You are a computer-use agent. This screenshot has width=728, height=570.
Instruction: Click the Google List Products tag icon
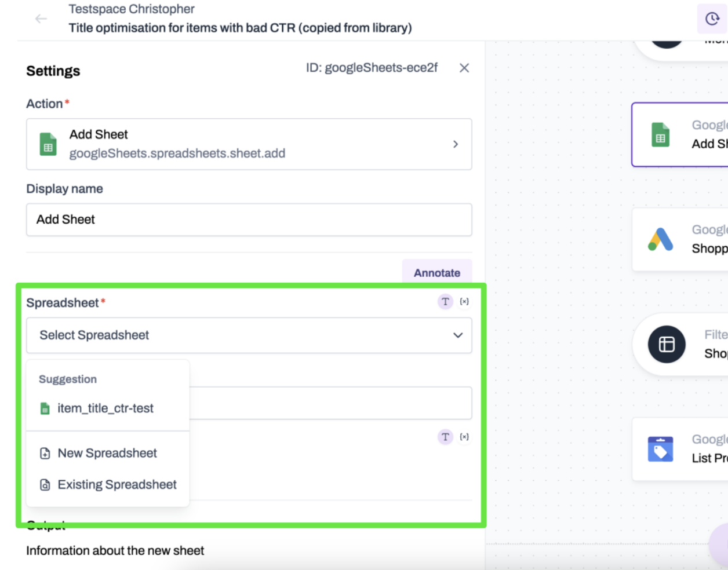660,449
